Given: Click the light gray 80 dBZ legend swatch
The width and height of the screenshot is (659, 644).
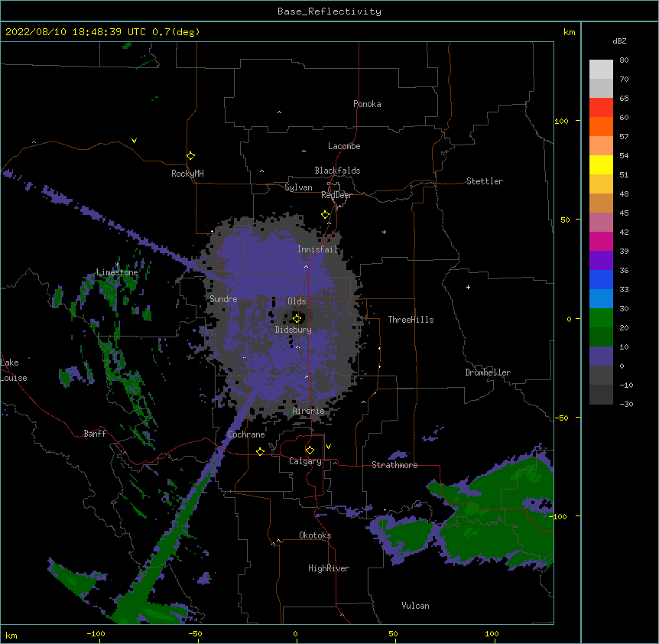Looking at the screenshot, I should pyautogui.click(x=601, y=70).
